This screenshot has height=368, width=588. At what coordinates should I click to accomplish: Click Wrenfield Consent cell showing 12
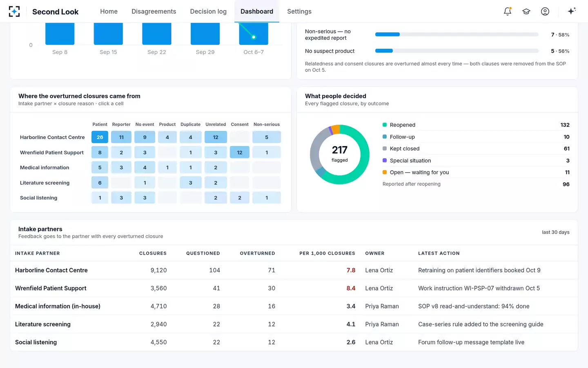[240, 153]
